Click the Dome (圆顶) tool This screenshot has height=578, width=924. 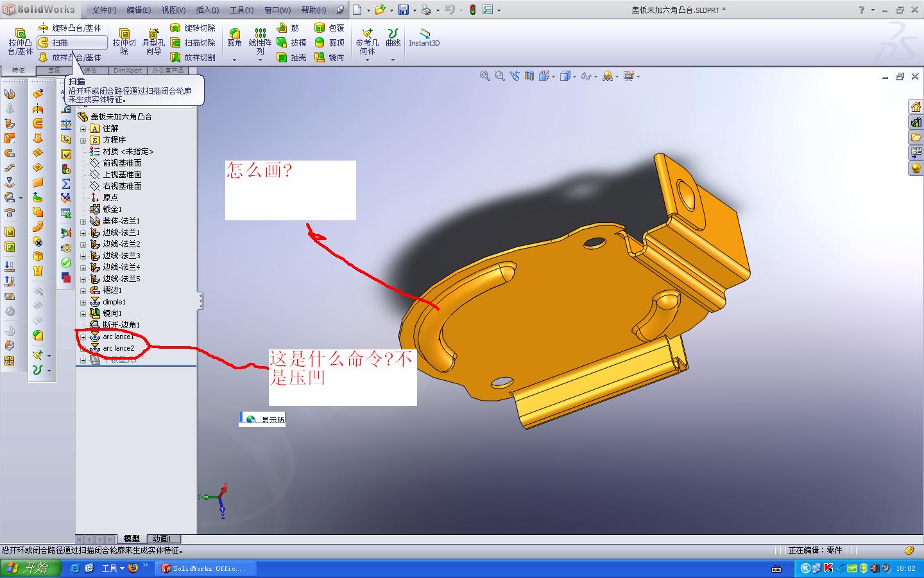[x=330, y=42]
